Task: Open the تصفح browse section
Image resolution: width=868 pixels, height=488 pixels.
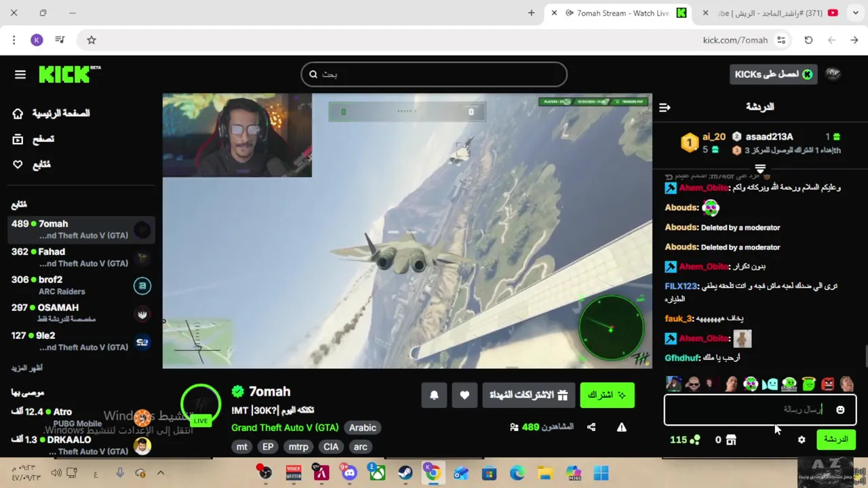Action: pyautogui.click(x=33, y=139)
